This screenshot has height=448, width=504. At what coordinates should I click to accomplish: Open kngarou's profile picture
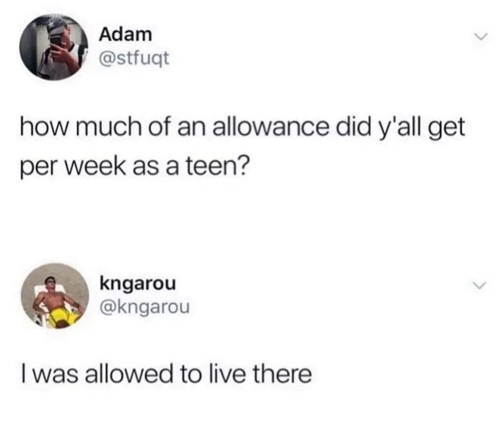(x=55, y=296)
